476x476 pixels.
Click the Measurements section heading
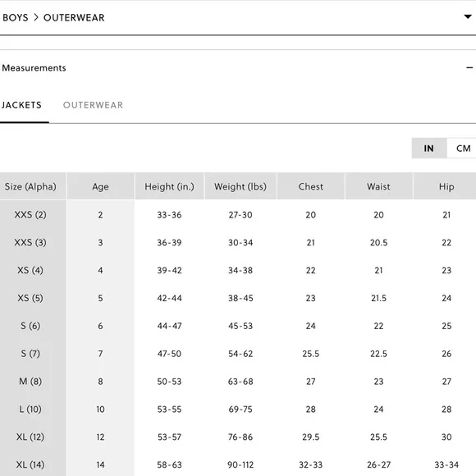34,68
